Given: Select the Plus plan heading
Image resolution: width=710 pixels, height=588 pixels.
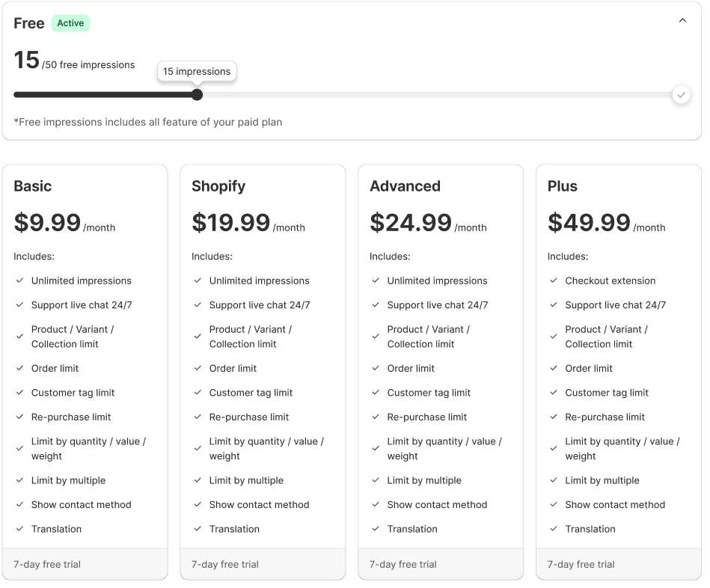Looking at the screenshot, I should 563,186.
